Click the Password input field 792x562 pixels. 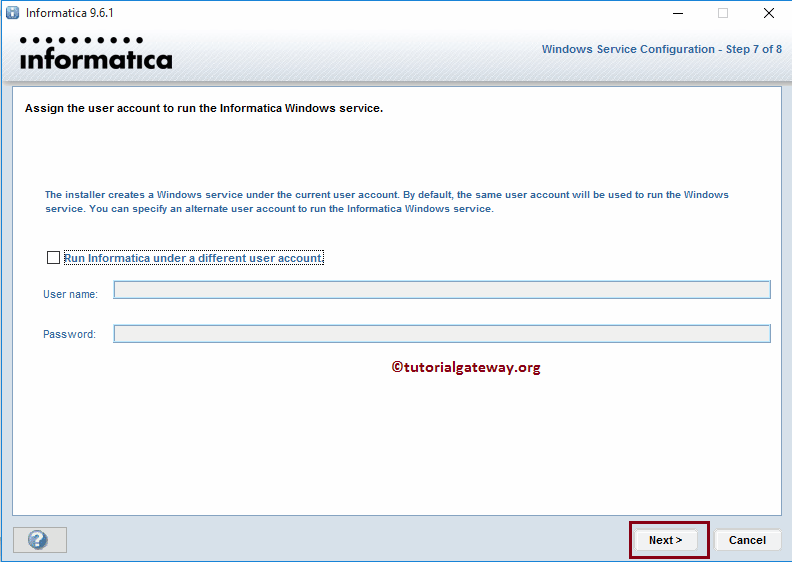pos(442,334)
